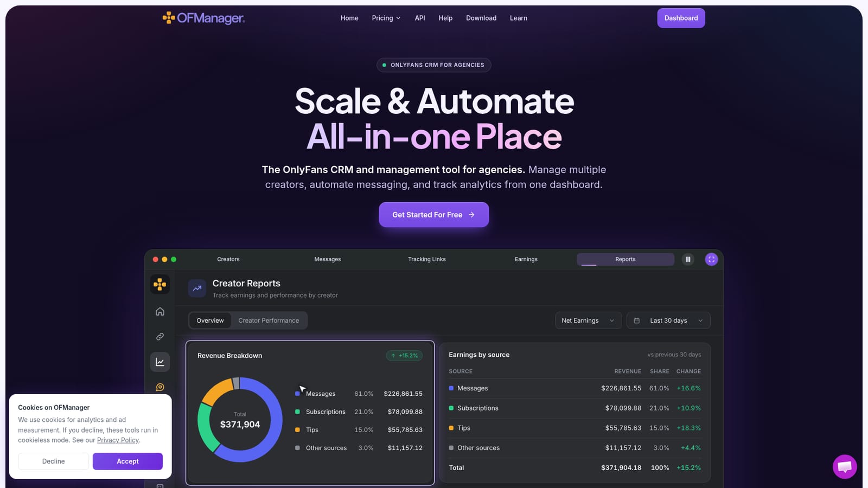
Task: Accept the cookies
Action: 127,461
